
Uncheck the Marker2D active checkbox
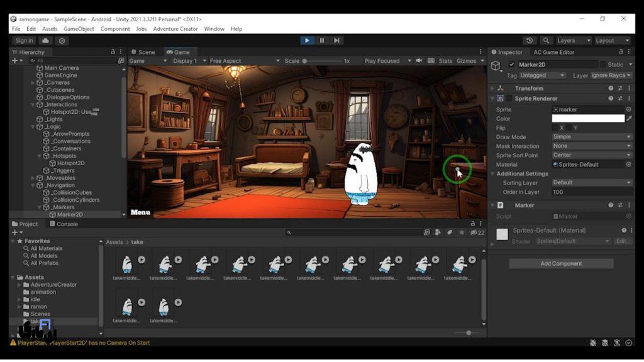pyautogui.click(x=511, y=65)
